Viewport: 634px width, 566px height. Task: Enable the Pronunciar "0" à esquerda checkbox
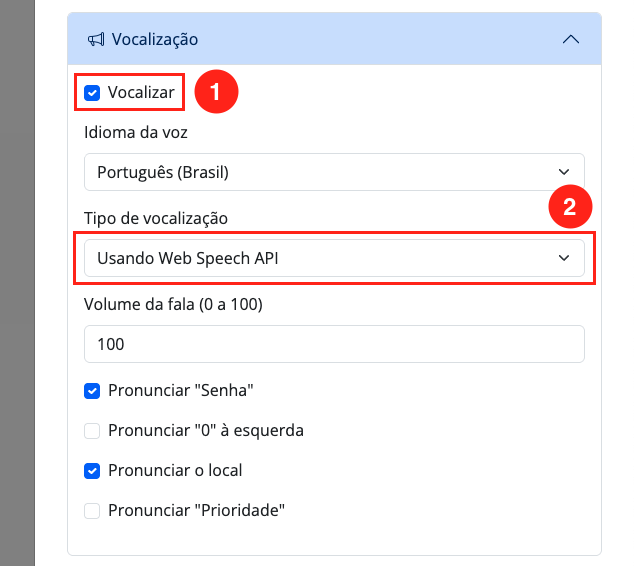coord(92,430)
